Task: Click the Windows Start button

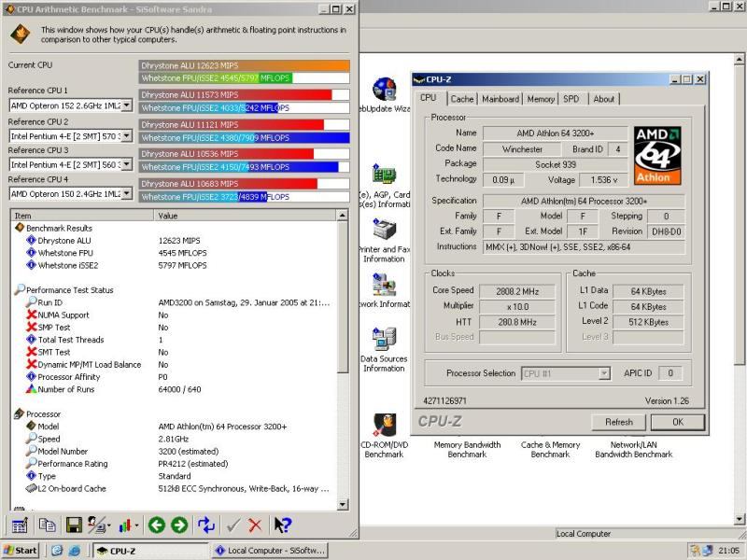Action: (x=21, y=551)
